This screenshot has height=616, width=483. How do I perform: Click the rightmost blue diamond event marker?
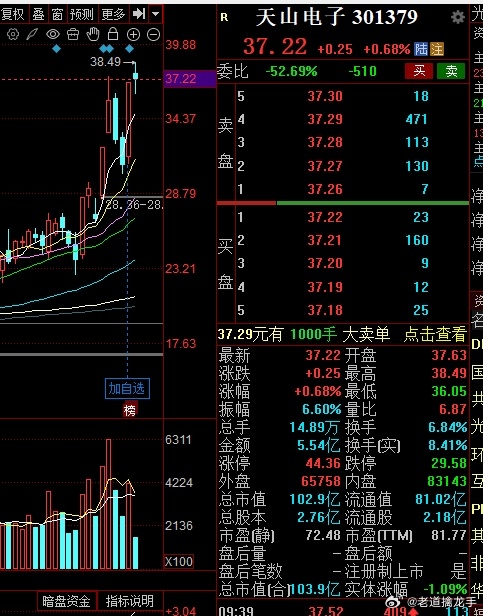pyautogui.click(x=130, y=49)
